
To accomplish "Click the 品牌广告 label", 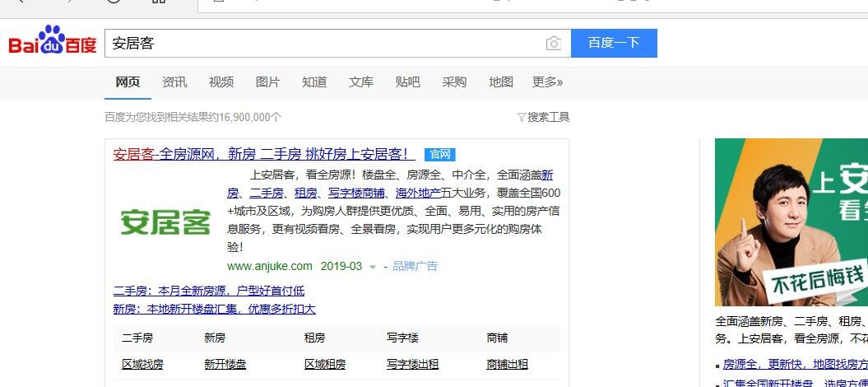I will click(x=415, y=266).
